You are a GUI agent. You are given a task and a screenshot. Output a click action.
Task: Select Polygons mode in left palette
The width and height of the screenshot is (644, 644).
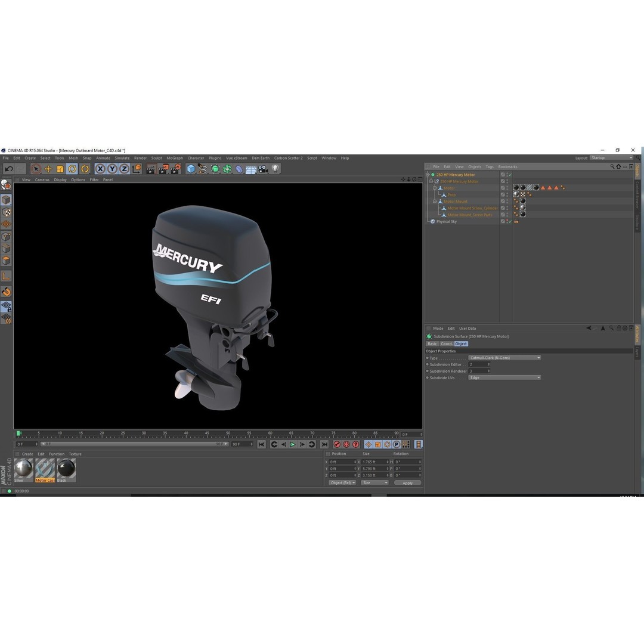pyautogui.click(x=6, y=261)
